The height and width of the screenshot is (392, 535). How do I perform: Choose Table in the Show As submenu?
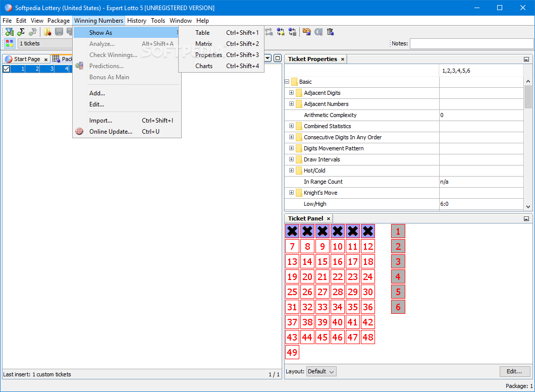[222, 33]
